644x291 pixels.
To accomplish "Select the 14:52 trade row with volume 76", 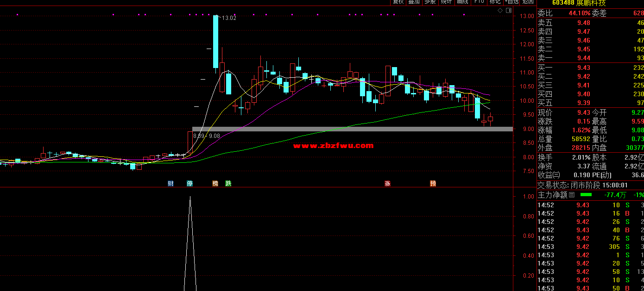I will (590, 239).
